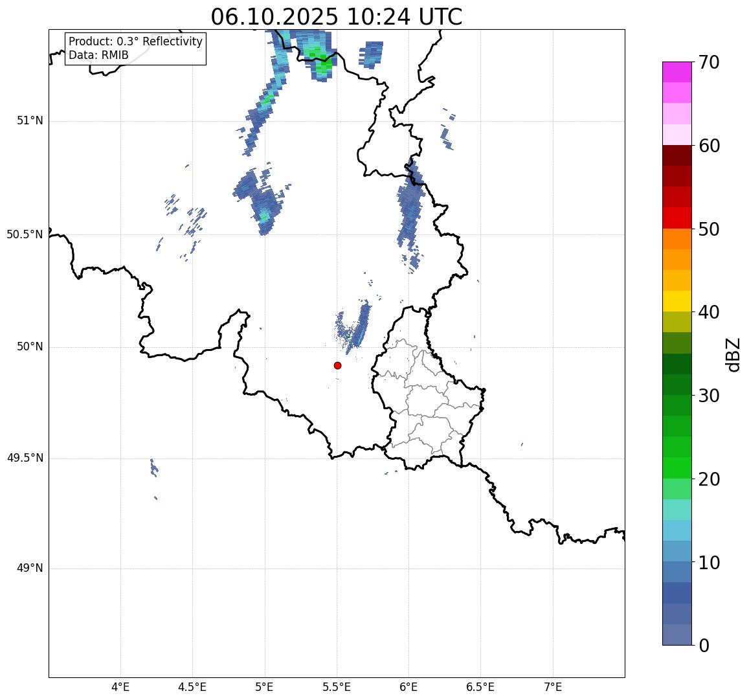The height and width of the screenshot is (700, 749).
Task: Click the 5°E longitude label
Action: click(265, 688)
